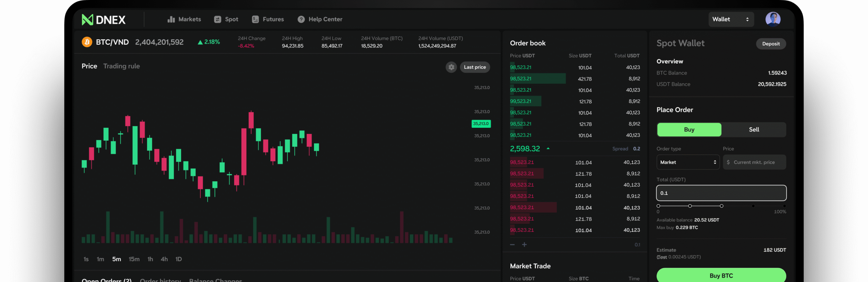Click the Last price button

(475, 67)
